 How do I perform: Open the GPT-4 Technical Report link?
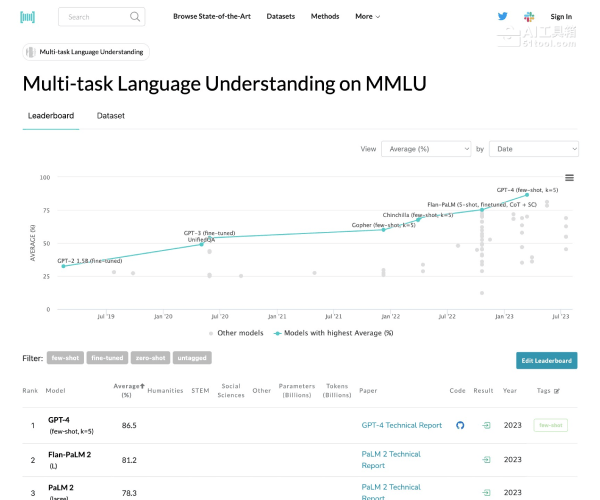point(401,425)
